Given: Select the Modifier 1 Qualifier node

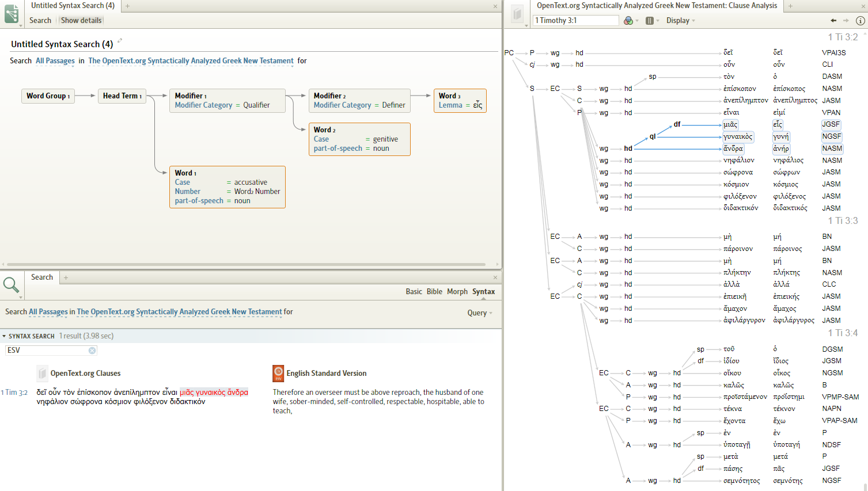Looking at the screenshot, I should [228, 101].
